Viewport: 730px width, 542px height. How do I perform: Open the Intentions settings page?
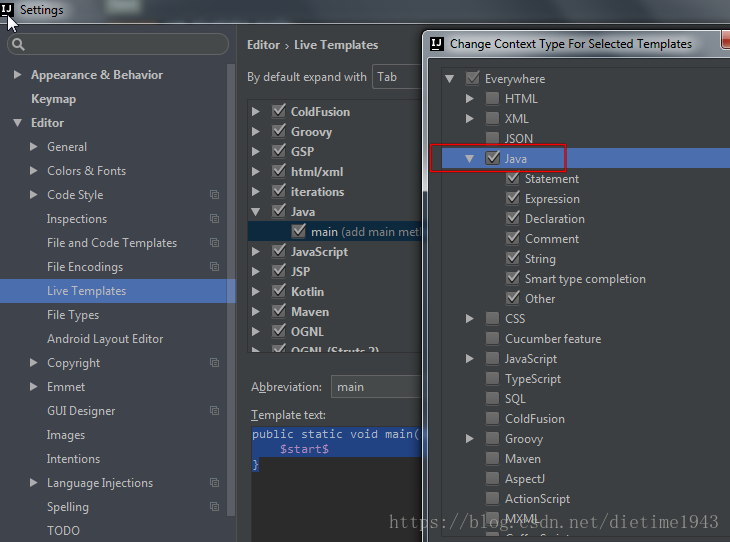pos(74,459)
